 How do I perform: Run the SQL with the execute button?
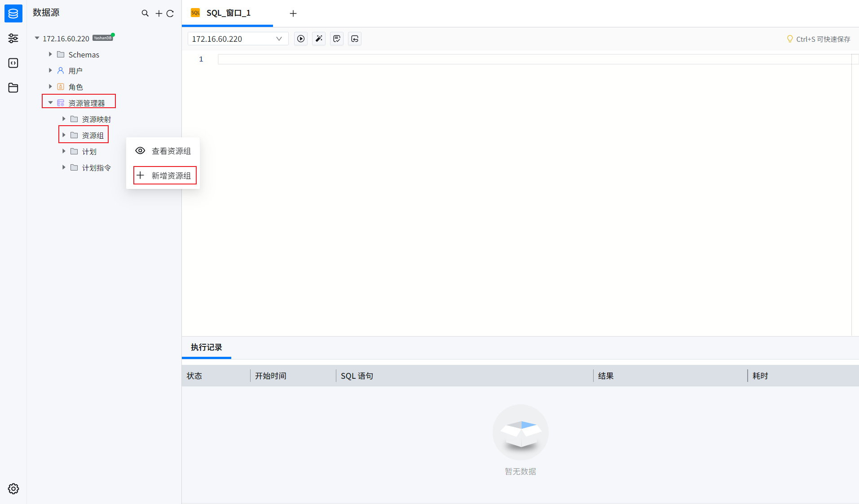[x=301, y=39]
